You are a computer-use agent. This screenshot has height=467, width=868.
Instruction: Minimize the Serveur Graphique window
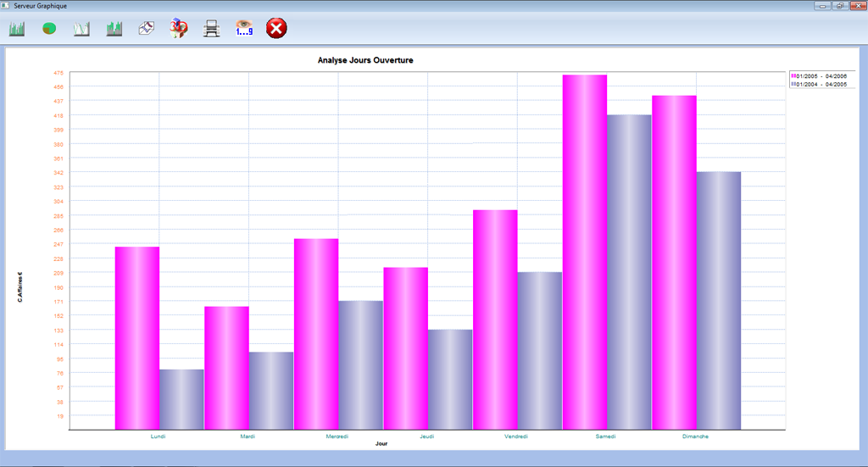[x=822, y=5]
